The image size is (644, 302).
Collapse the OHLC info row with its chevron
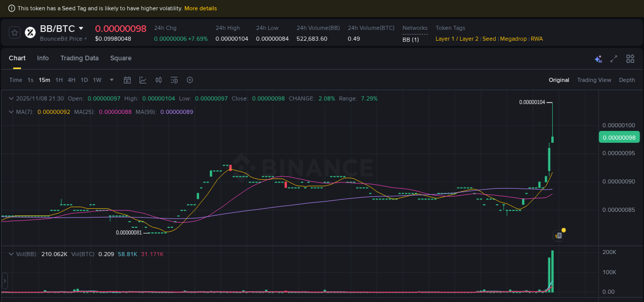pos(10,98)
